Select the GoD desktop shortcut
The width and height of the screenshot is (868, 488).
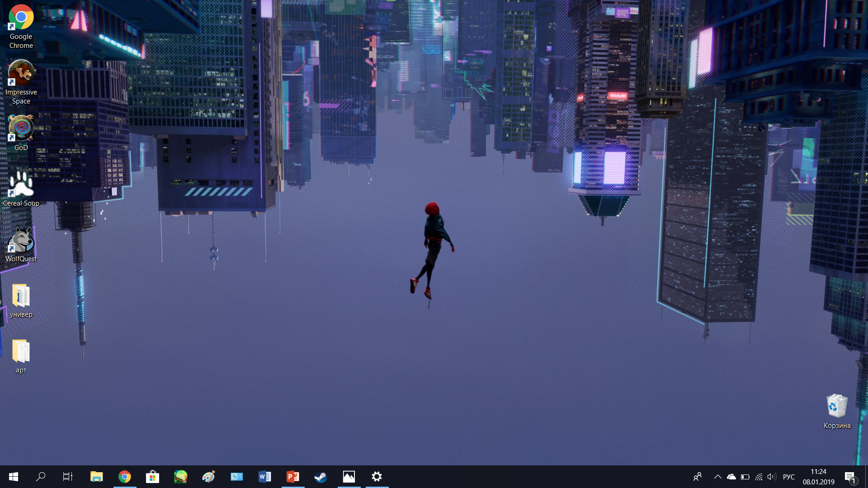pos(21,133)
